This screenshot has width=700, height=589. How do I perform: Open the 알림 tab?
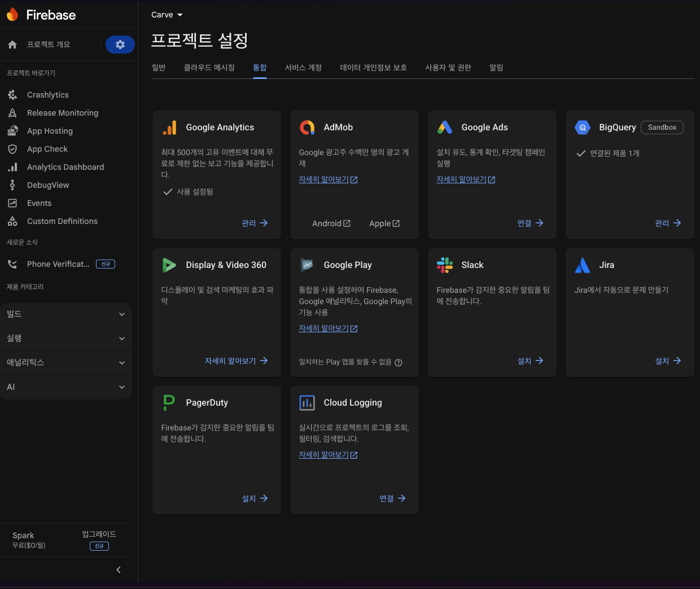coord(496,68)
